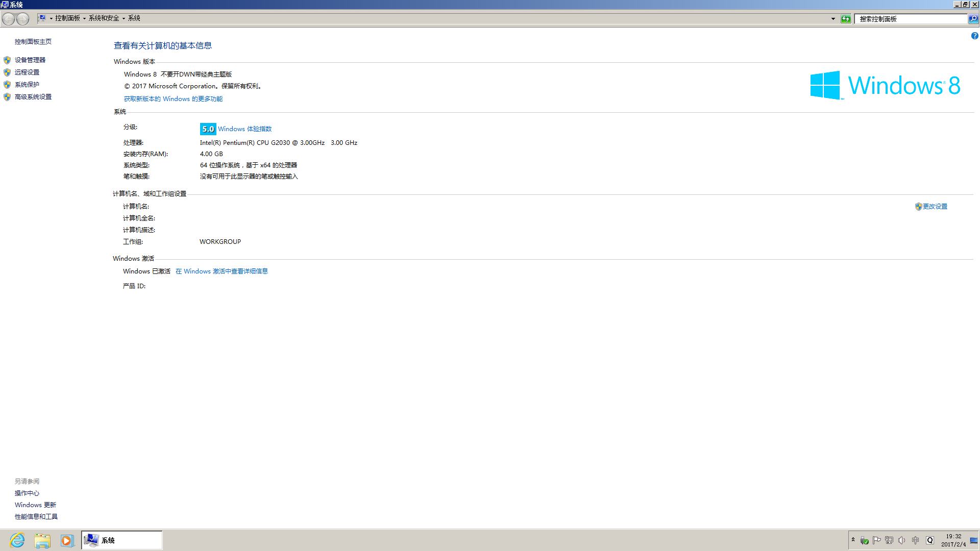Click the 搜索控制面板 search field
This screenshot has width=980, height=551.
[911, 19]
